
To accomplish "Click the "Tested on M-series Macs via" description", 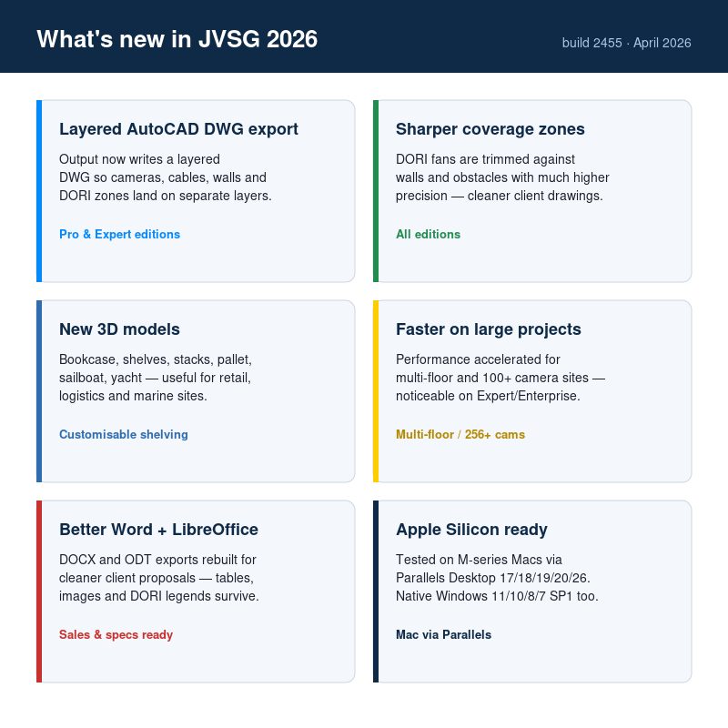I will 479,560.
